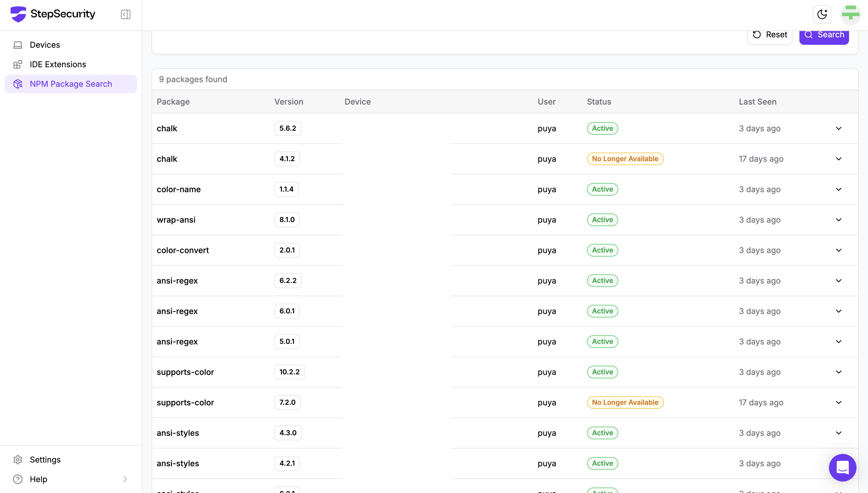This screenshot has height=493, width=868.
Task: Click the wrap-ansi 8.1.0 version badge
Action: pos(287,220)
